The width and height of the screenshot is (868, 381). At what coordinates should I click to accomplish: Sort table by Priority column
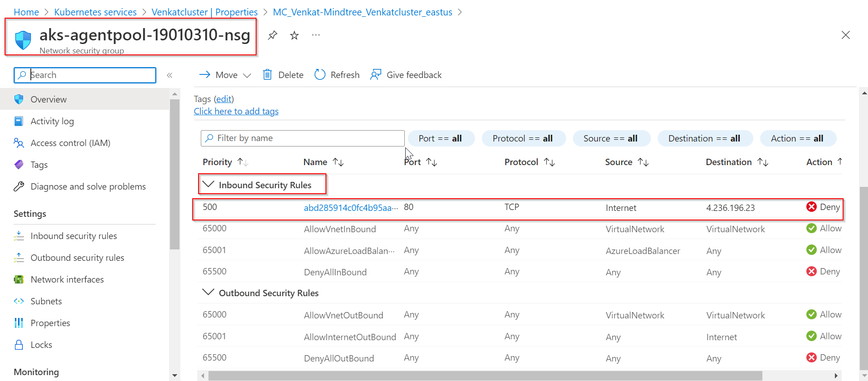coord(226,162)
